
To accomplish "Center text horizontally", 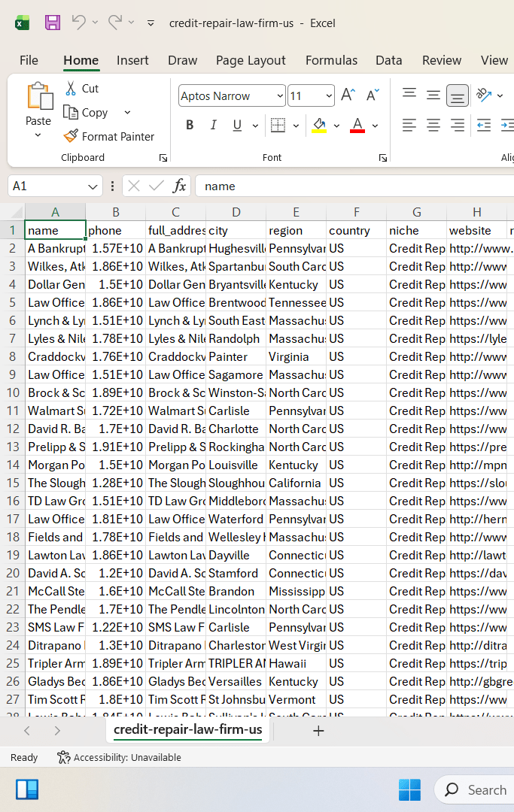I will (433, 125).
